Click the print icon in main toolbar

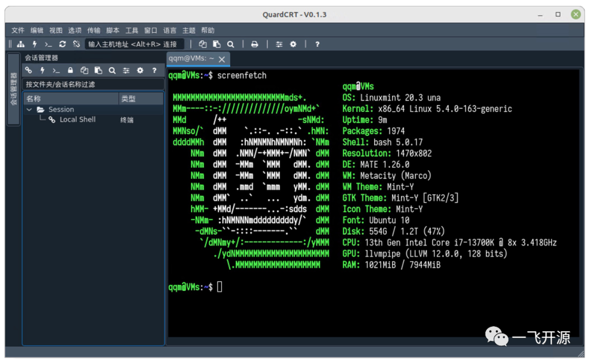tap(255, 44)
